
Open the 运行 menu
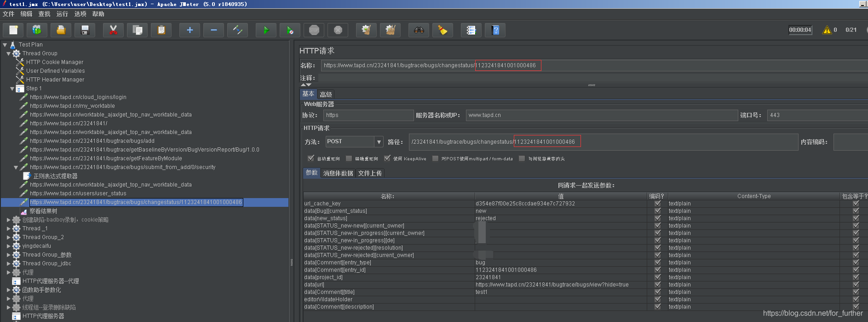(x=62, y=14)
